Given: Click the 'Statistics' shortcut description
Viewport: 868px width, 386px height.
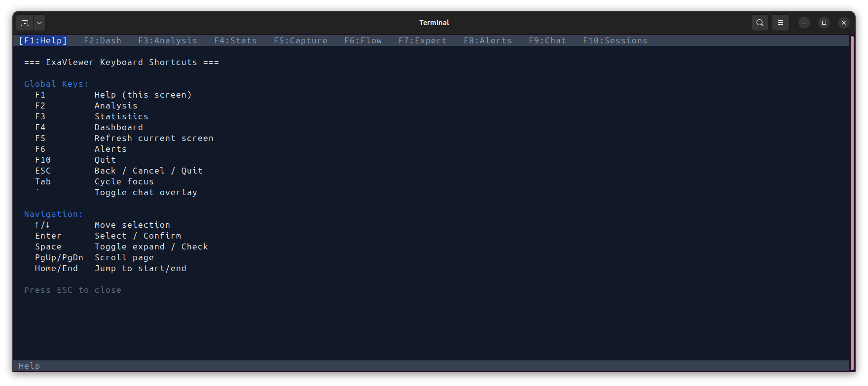Looking at the screenshot, I should tap(121, 116).
